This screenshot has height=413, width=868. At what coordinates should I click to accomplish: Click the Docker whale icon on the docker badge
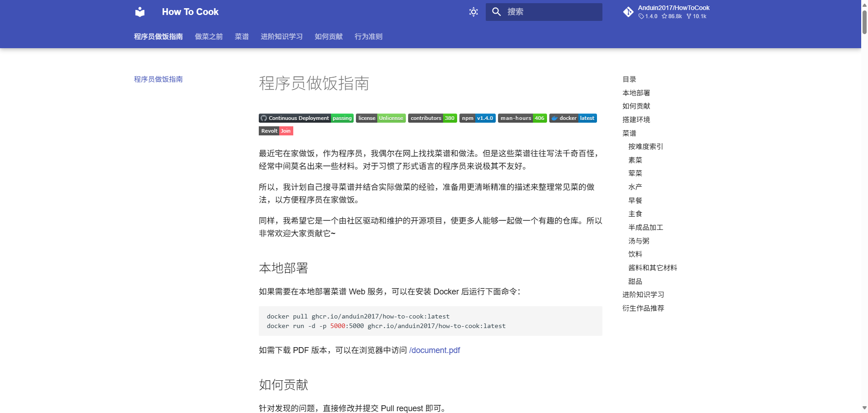point(555,118)
